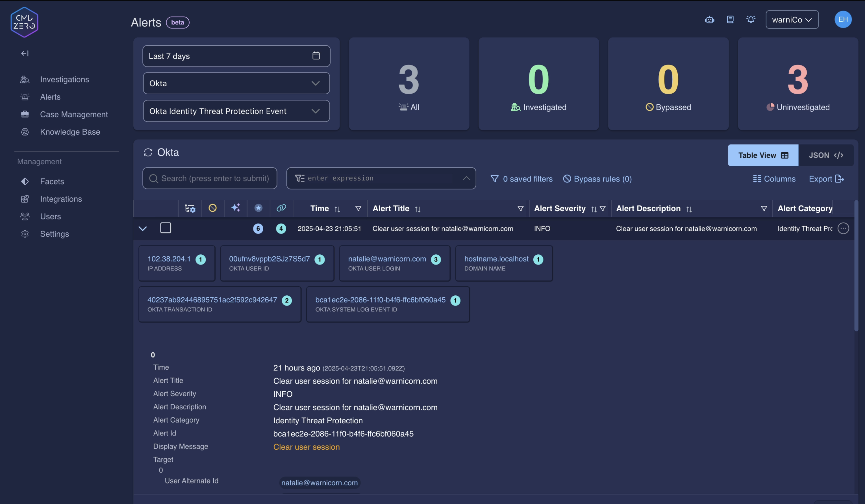The height and width of the screenshot is (504, 865).
Task: Click the sparkle AI column icon
Action: pos(235,208)
